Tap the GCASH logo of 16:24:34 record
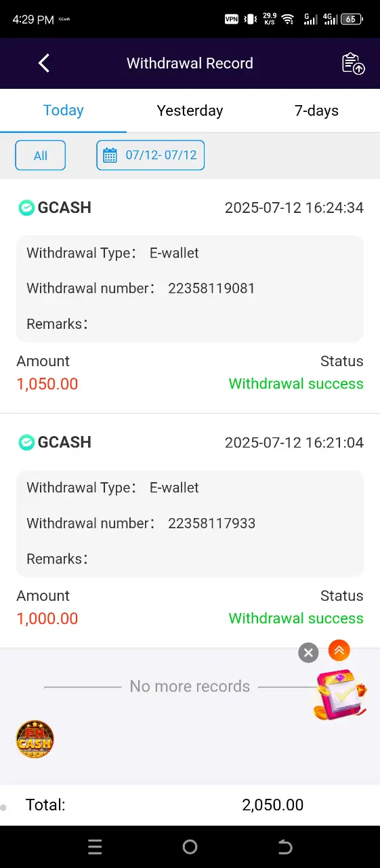 coord(26,208)
